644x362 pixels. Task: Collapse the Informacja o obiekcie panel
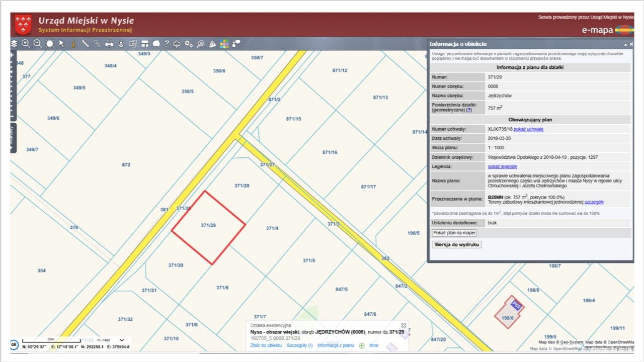click(624, 44)
